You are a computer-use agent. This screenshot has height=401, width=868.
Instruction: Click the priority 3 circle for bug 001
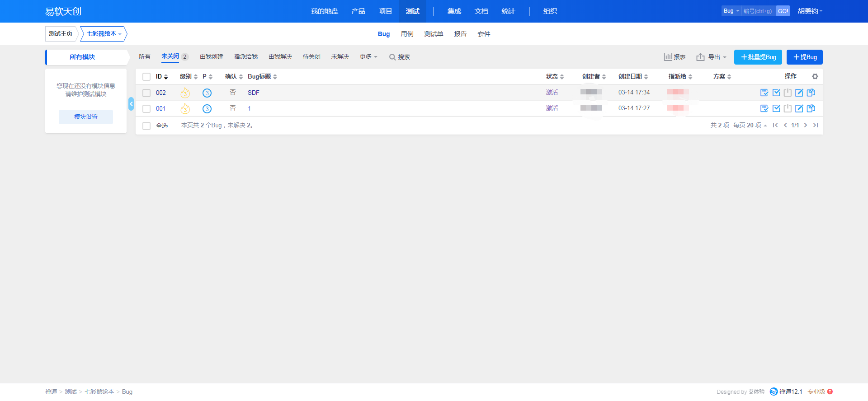coord(207,109)
